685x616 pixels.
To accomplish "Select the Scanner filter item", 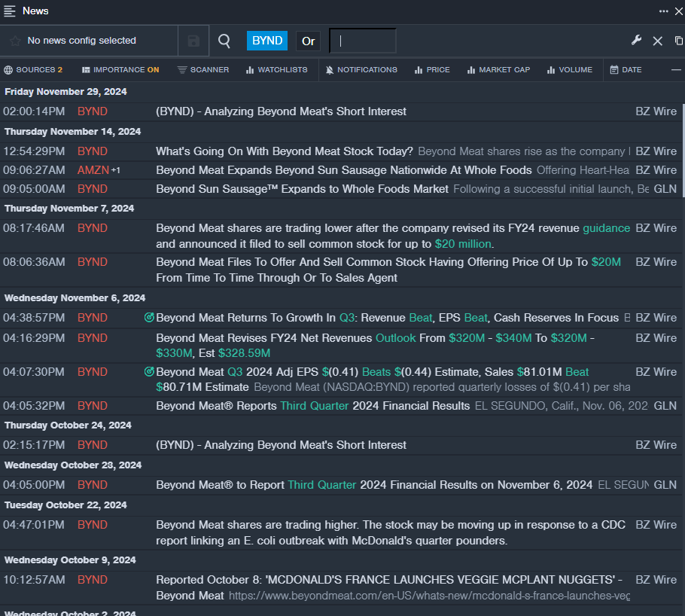I will click(203, 70).
